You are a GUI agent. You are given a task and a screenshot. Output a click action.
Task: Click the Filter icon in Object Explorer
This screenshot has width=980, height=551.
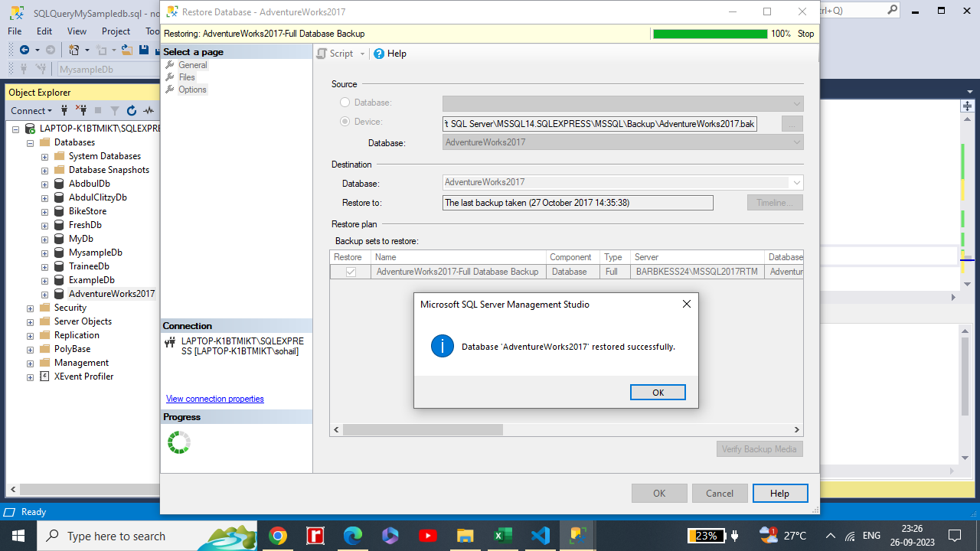pos(115,110)
